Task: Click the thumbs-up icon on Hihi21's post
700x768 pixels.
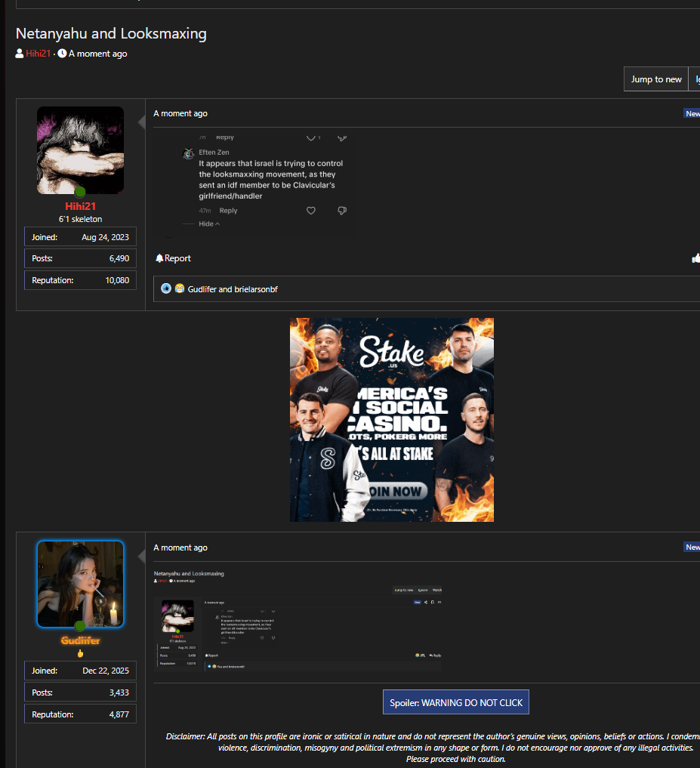Action: point(695,258)
